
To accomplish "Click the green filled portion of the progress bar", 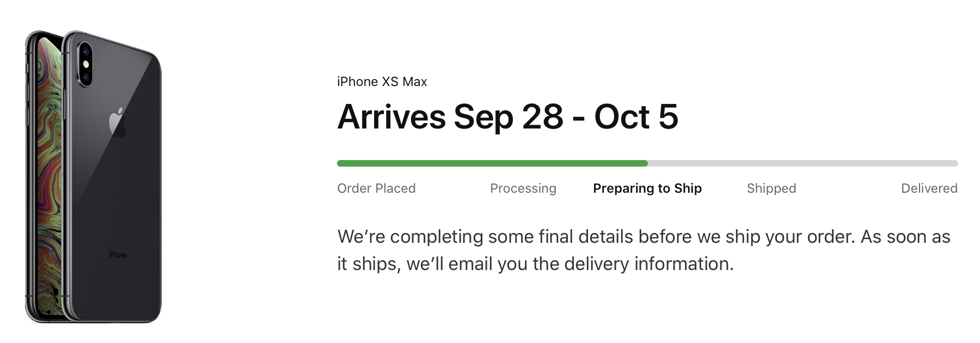I will point(490,163).
